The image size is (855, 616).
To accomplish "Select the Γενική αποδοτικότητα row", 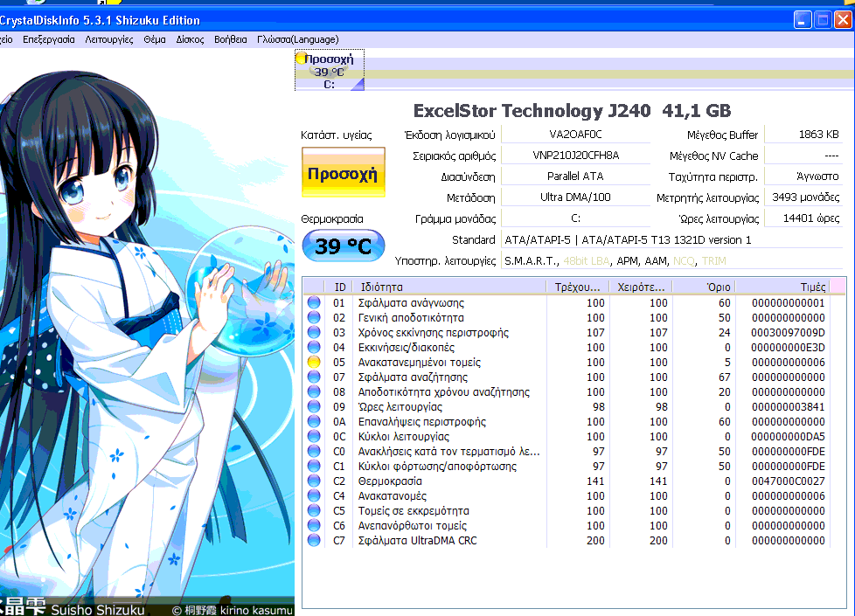I will coord(566,317).
